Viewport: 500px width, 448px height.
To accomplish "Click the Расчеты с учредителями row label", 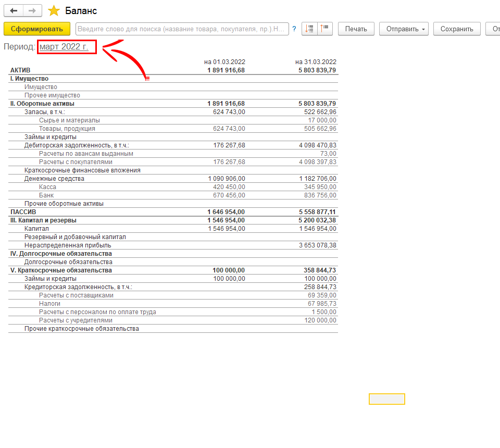I will pyautogui.click(x=76, y=320).
